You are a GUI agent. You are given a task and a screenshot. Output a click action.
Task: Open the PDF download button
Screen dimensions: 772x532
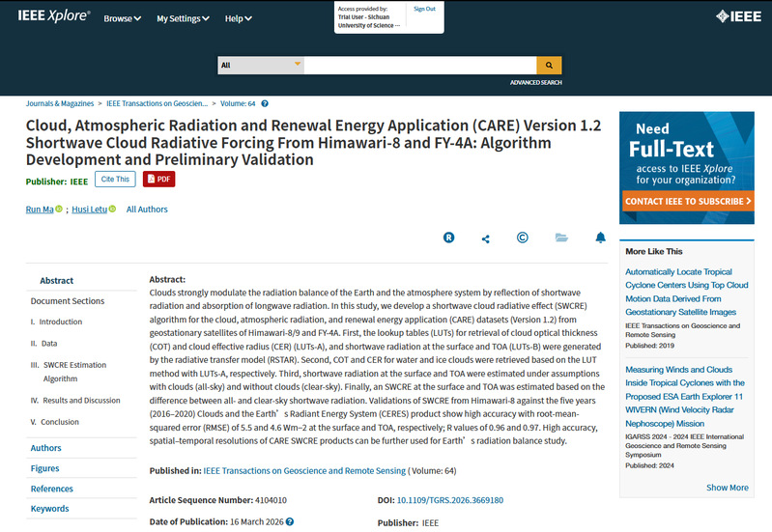158,179
